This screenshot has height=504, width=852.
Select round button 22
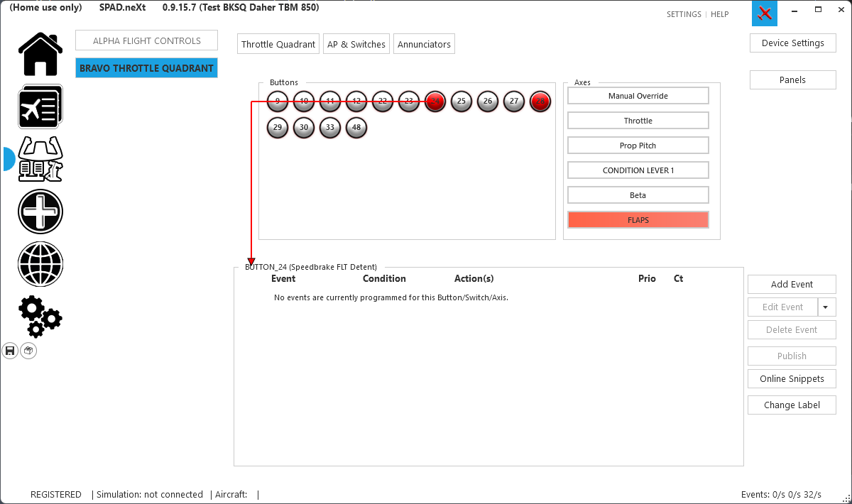383,102
